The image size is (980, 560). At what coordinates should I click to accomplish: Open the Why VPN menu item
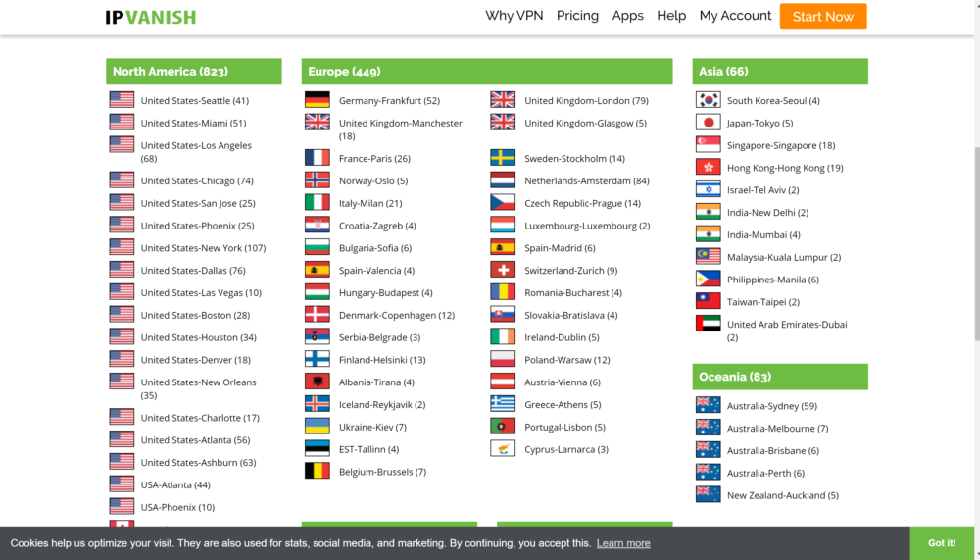coord(514,16)
